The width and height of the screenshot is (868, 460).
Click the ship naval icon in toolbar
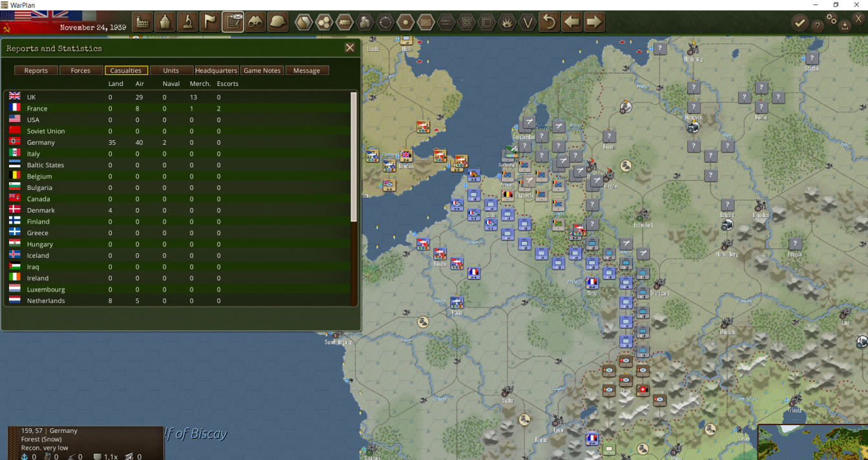165,23
